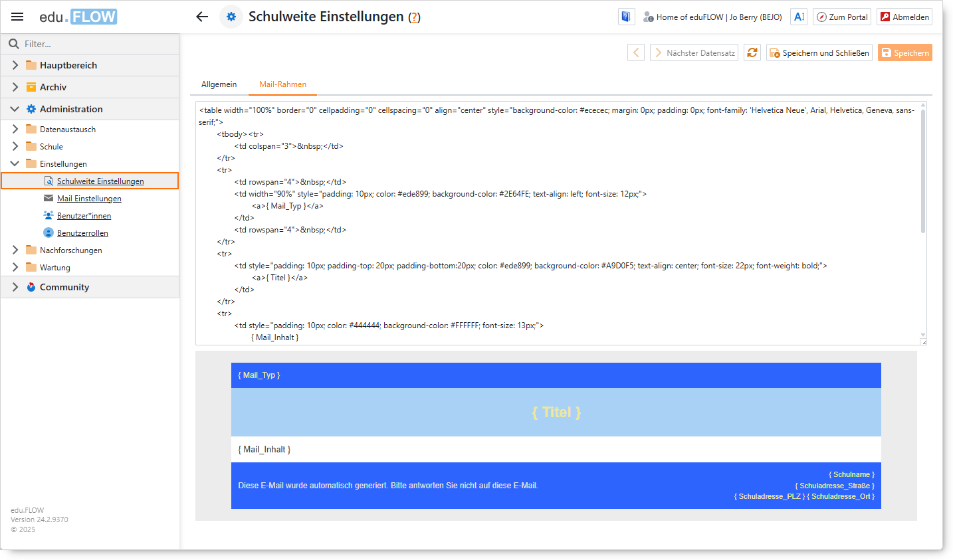Click Speichern und Schließen
953x560 pixels.
pyautogui.click(x=819, y=52)
